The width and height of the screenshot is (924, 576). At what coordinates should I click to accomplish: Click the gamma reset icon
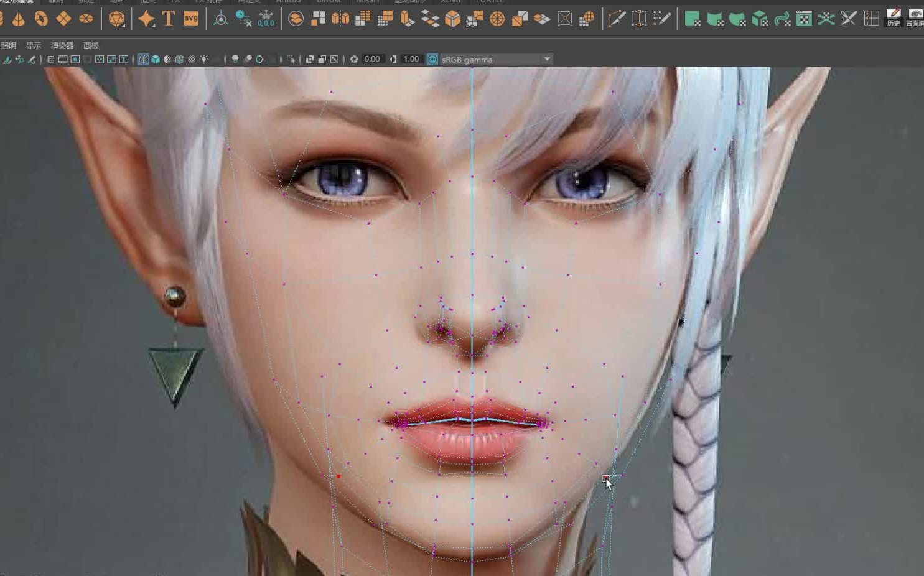(x=393, y=60)
